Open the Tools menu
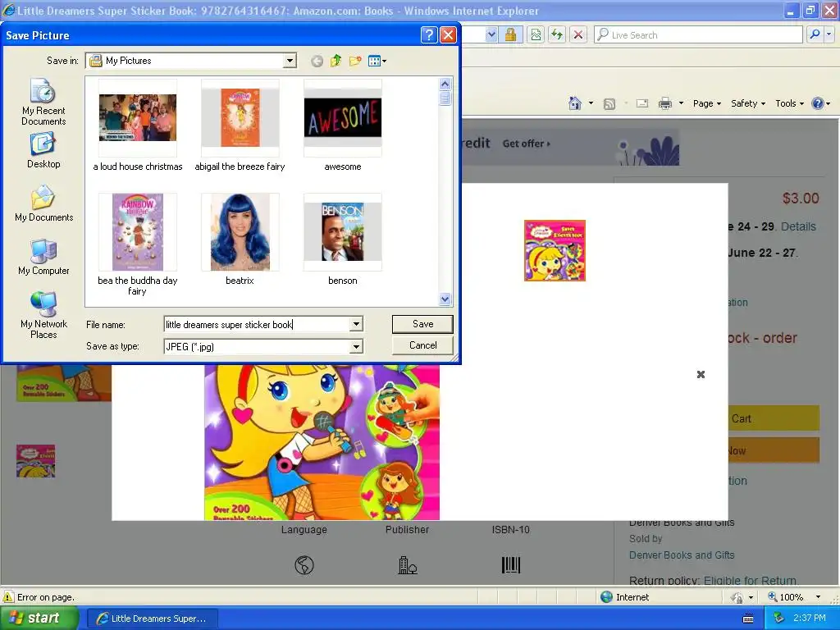 point(789,103)
